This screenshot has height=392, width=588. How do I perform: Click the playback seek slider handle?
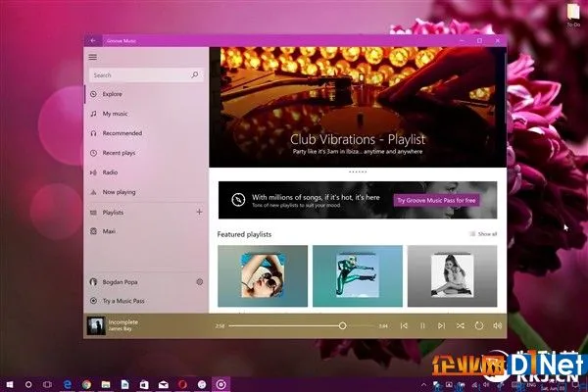point(342,326)
